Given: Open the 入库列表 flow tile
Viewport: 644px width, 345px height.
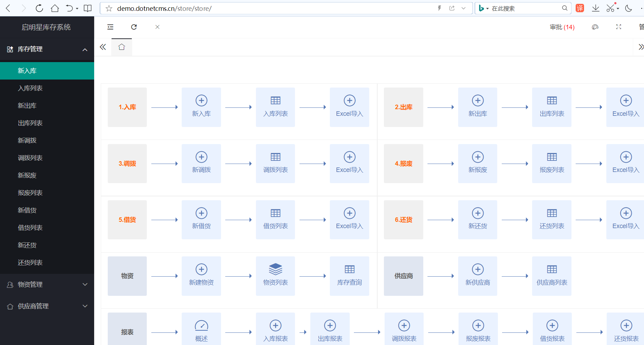Looking at the screenshot, I should 275,107.
